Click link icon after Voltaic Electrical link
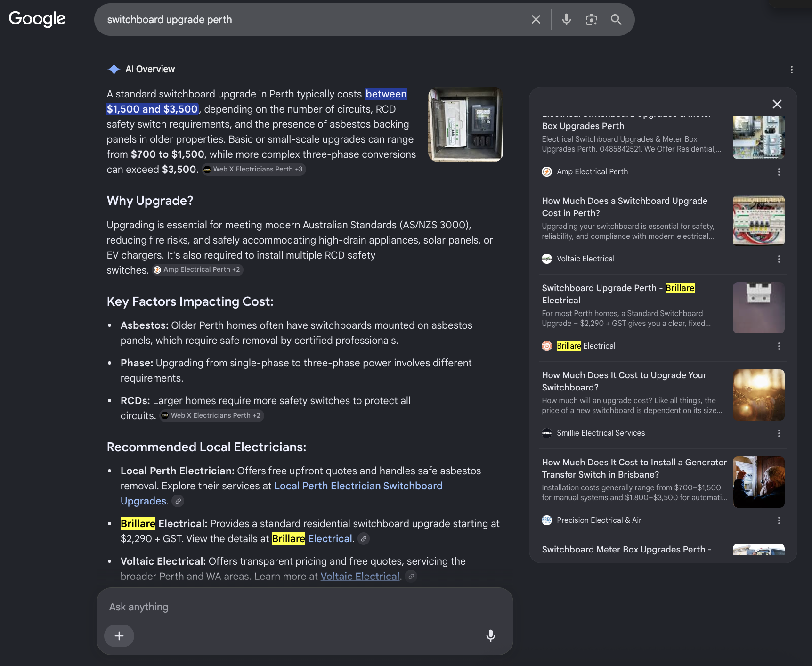The image size is (812, 666). click(411, 577)
